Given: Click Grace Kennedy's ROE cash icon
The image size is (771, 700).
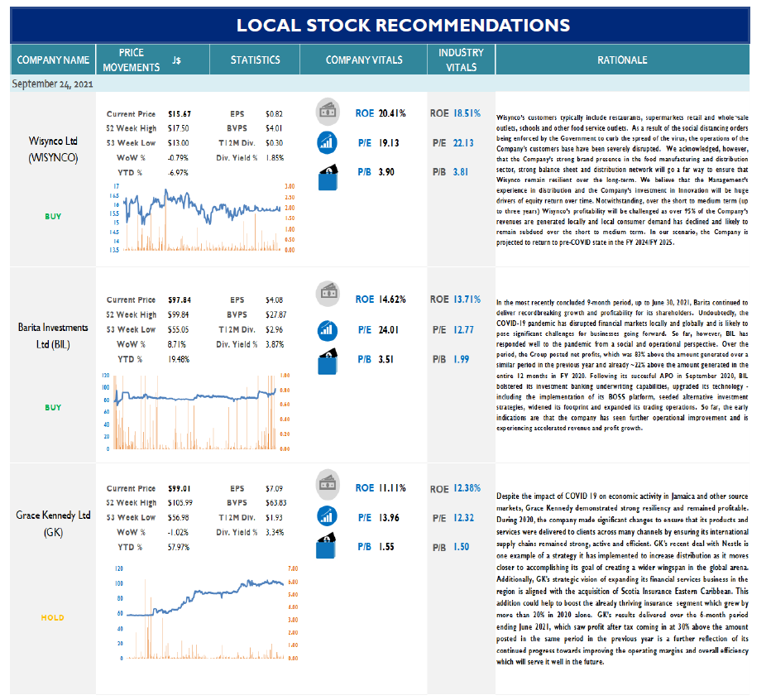Looking at the screenshot, I should (328, 484).
